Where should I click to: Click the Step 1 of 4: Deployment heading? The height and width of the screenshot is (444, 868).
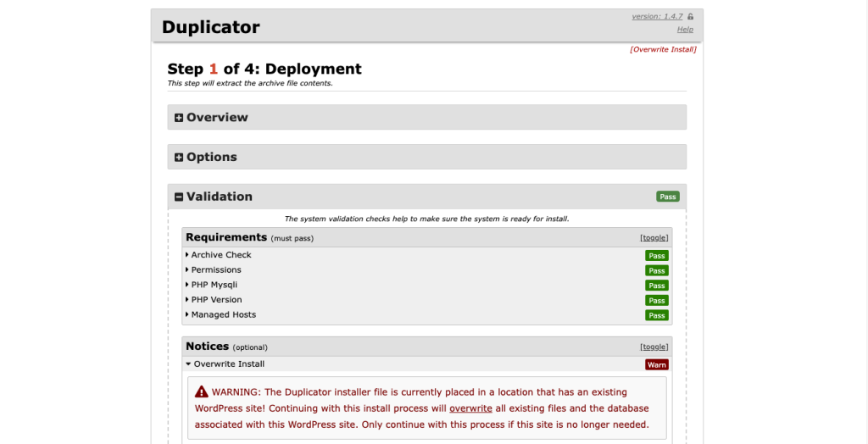click(264, 69)
